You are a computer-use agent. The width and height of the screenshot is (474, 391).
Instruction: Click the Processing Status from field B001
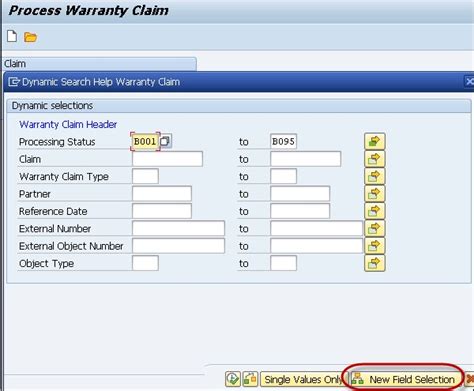pyautogui.click(x=145, y=141)
